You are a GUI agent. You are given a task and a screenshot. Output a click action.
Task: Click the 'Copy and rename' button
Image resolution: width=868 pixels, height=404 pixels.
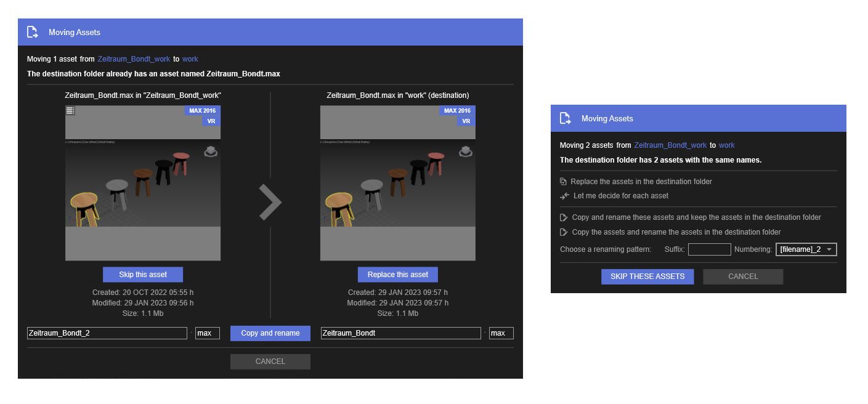tap(270, 333)
